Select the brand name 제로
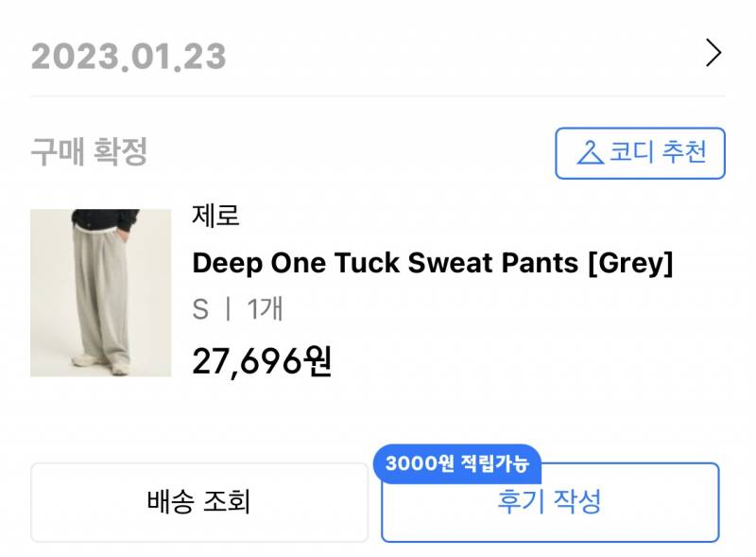Viewport: 756px width, 557px height. [x=215, y=216]
